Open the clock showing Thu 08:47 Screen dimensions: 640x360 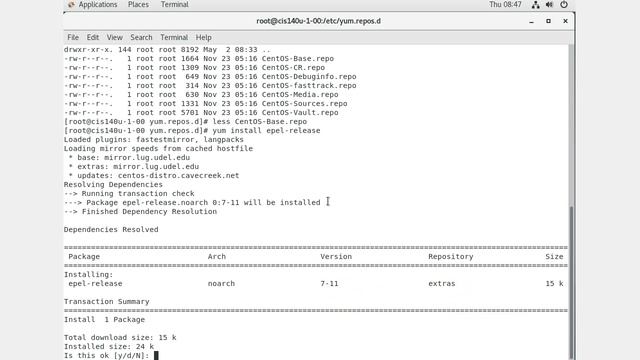point(505,4)
